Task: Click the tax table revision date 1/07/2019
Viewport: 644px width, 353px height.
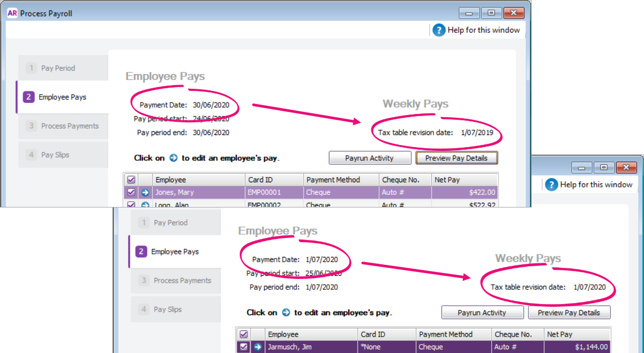Action: (477, 133)
